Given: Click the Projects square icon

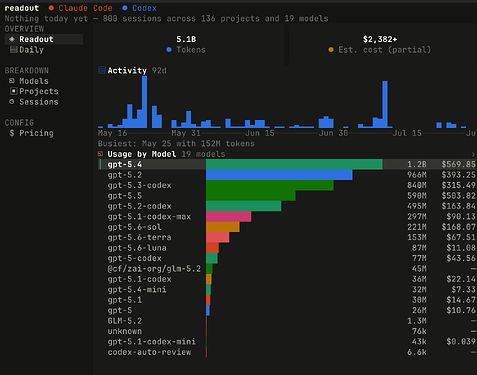Looking at the screenshot, I should coord(13,91).
